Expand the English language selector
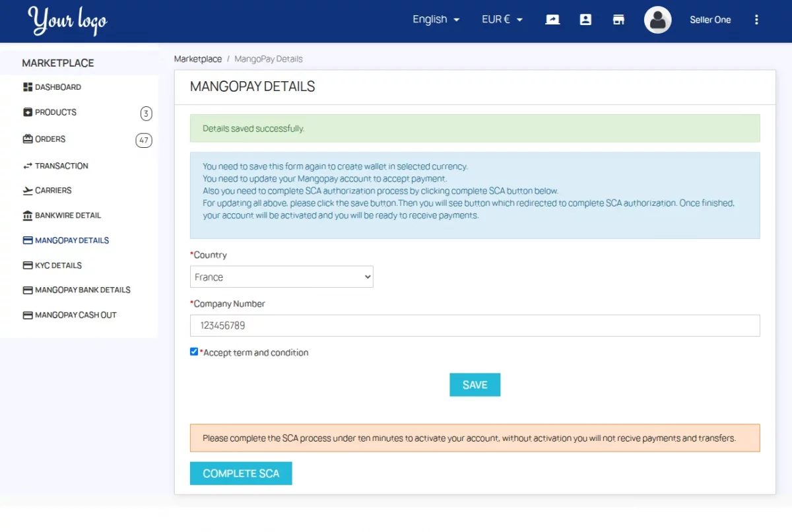The image size is (792, 532). coord(435,19)
